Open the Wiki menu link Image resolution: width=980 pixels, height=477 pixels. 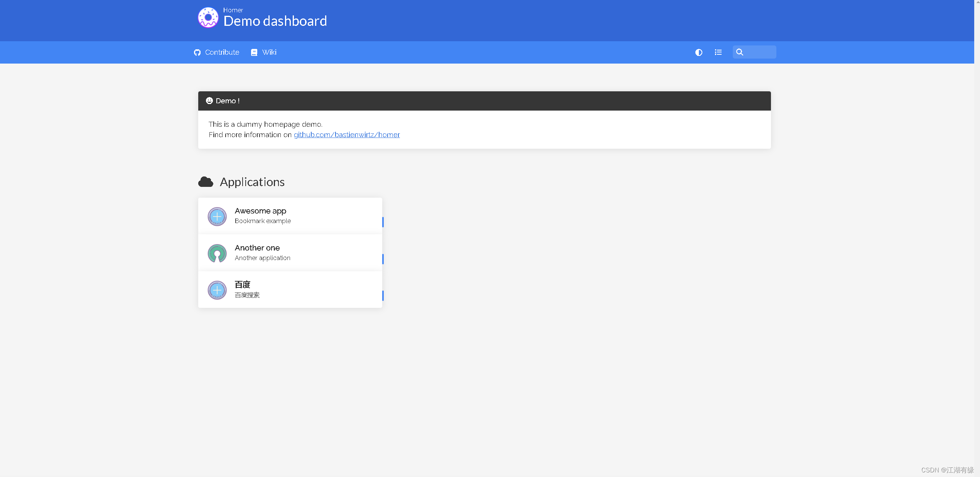coord(269,52)
